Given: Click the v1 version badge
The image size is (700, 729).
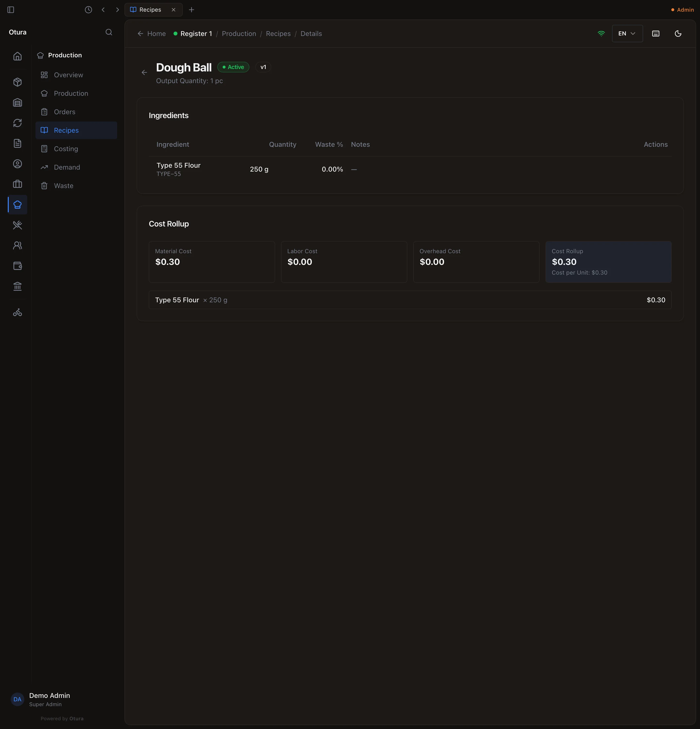Looking at the screenshot, I should tap(263, 67).
